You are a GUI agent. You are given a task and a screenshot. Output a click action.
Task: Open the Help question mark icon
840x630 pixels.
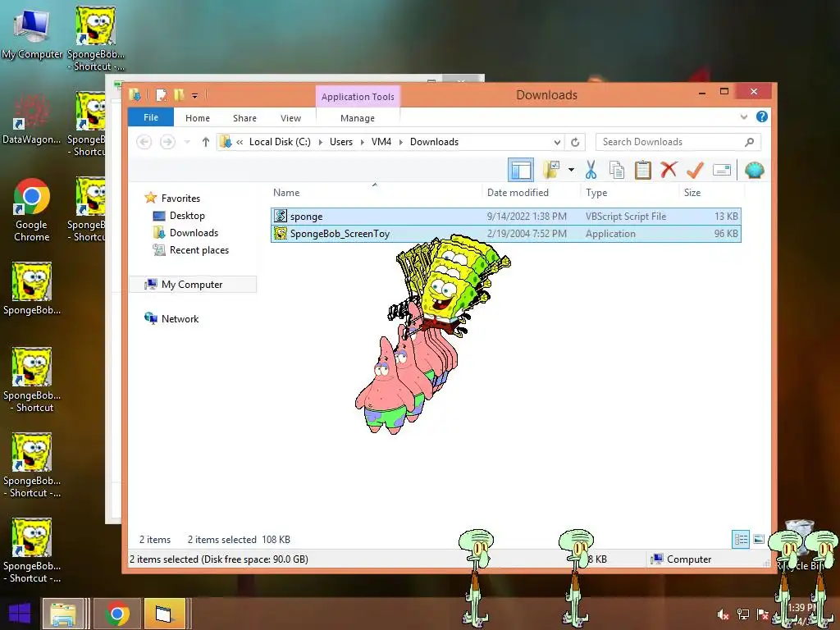coord(761,116)
